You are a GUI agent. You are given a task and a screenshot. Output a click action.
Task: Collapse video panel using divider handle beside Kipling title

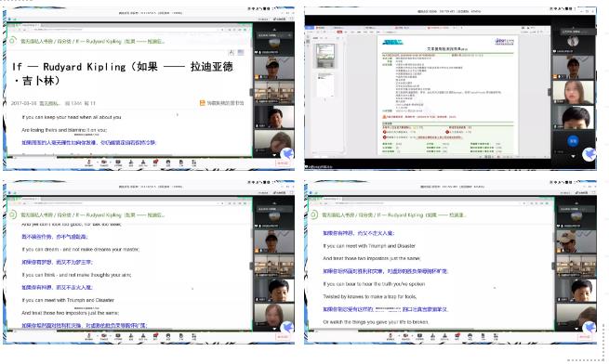[251, 92]
